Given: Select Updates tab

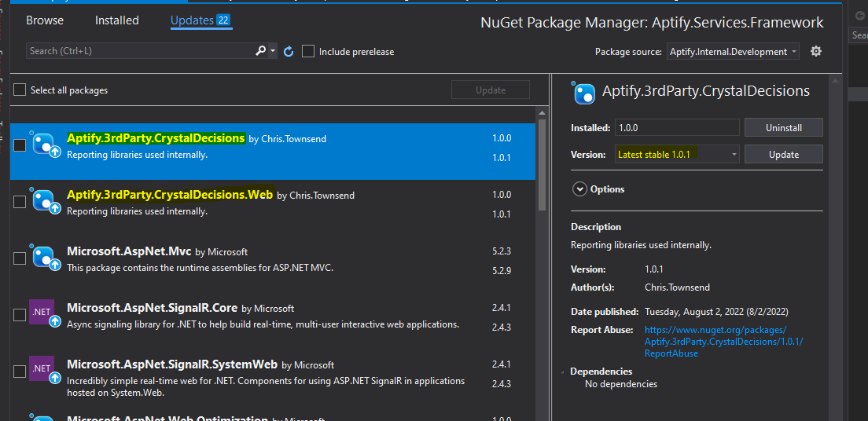Looking at the screenshot, I should 201,20.
